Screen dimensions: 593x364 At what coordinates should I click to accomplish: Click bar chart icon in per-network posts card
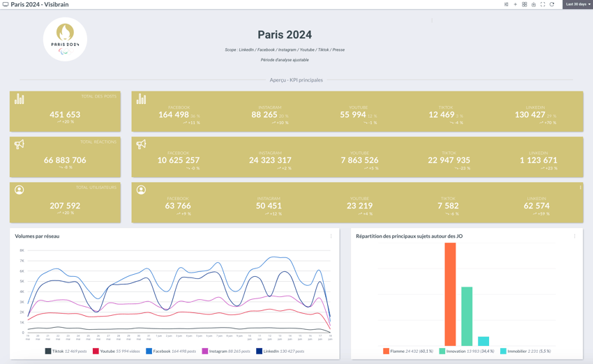click(141, 99)
